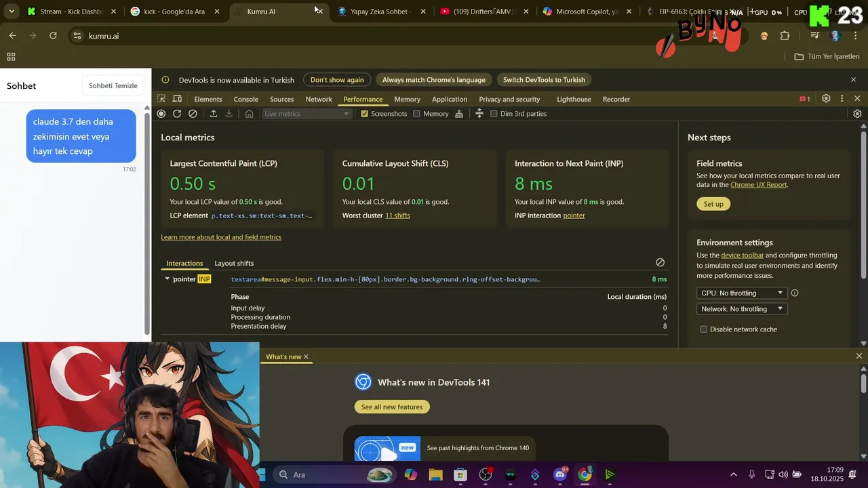The height and width of the screenshot is (488, 868).
Task: Switch to the Console panel
Action: click(245, 99)
